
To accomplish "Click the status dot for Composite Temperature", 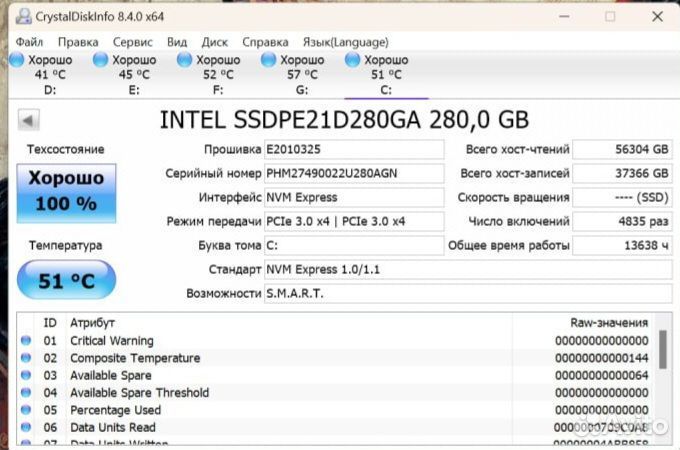I will point(26,358).
